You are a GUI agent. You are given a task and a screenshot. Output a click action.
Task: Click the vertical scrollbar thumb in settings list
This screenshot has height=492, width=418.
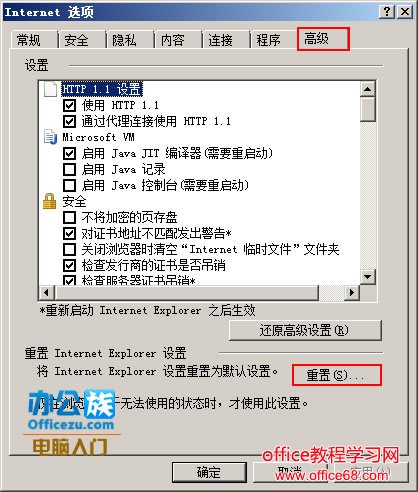368,109
